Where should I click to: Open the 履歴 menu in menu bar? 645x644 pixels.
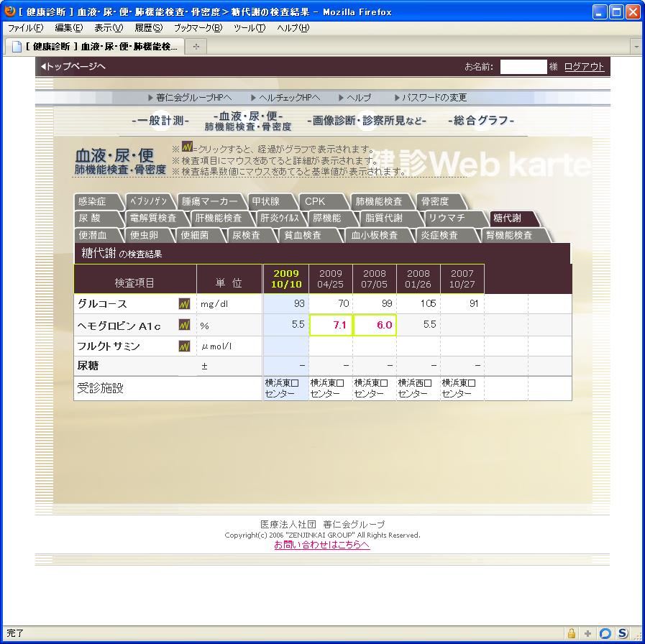point(148,28)
